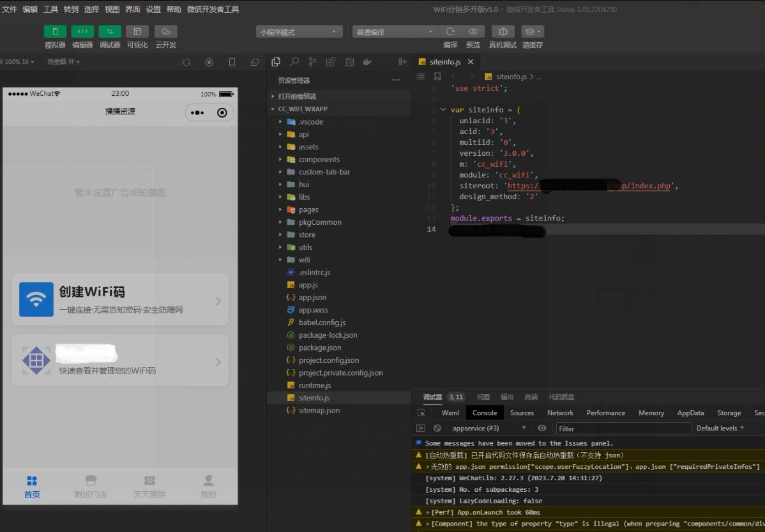Open real device debugging (真机调试) icon
This screenshot has height=532, width=765.
(x=503, y=32)
